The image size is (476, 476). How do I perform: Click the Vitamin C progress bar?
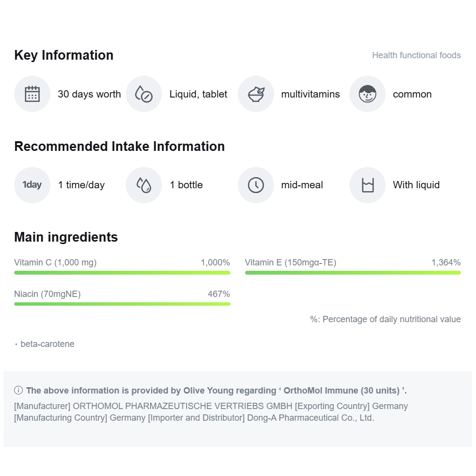click(122, 273)
